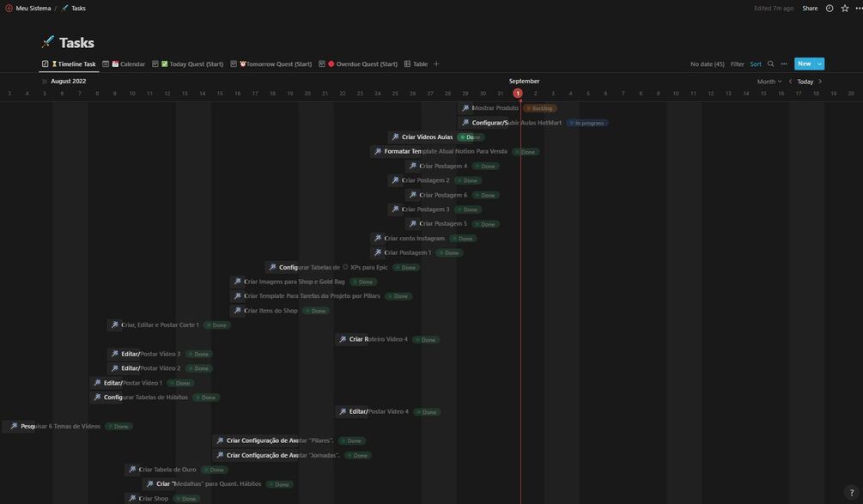This screenshot has height=504, width=863.
Task: Expand timeline sidebar with double chevron
Action: point(44,81)
